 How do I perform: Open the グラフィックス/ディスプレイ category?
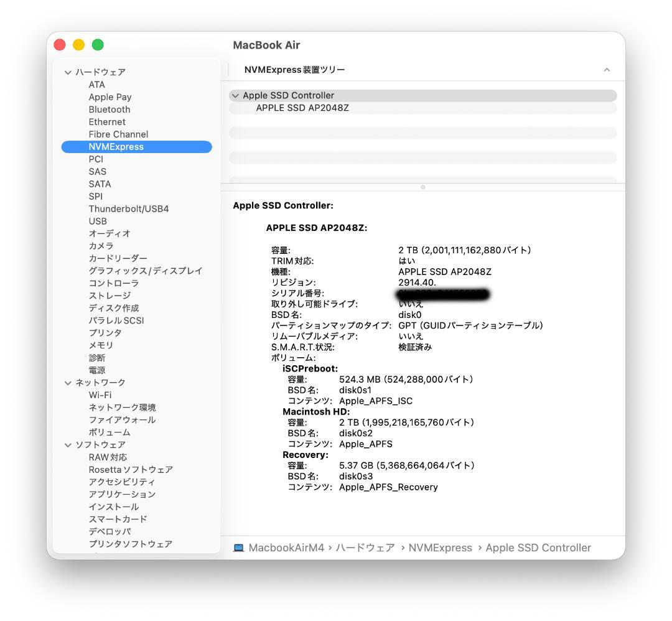[146, 271]
